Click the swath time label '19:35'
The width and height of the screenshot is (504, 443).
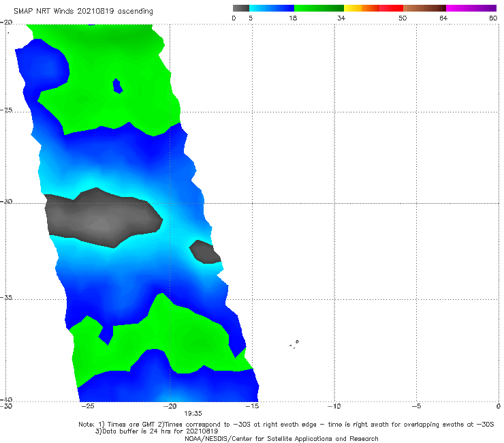click(x=193, y=414)
